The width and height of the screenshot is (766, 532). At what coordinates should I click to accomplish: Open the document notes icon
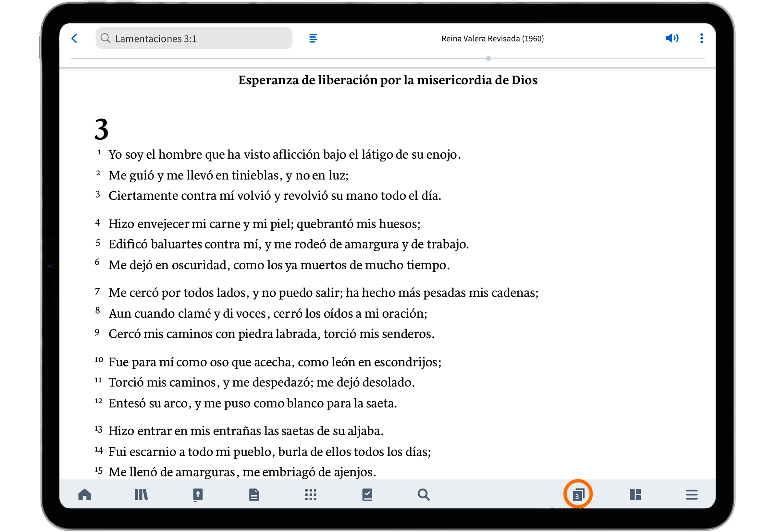(x=254, y=495)
